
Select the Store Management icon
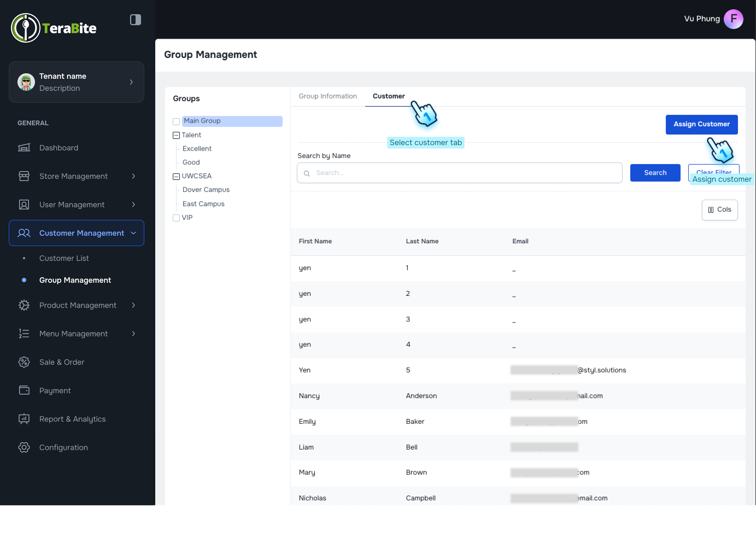[24, 176]
